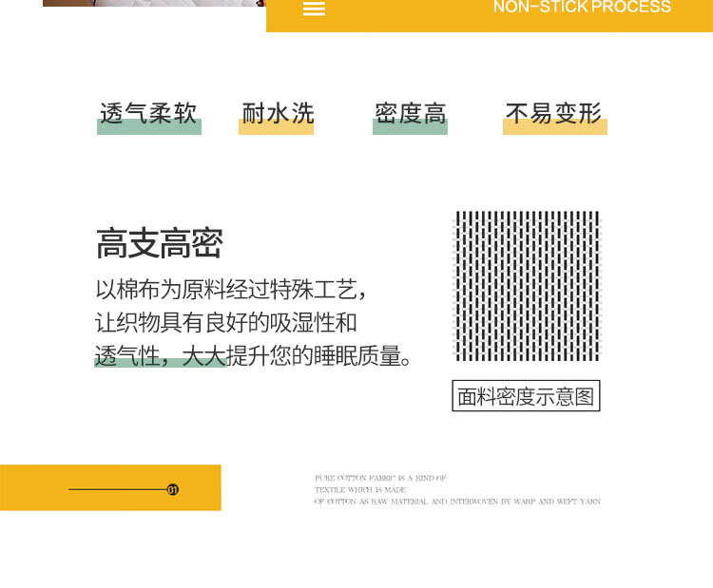Click the 高支高密 heading
Viewport: 713px width, 588px height.
(x=159, y=244)
